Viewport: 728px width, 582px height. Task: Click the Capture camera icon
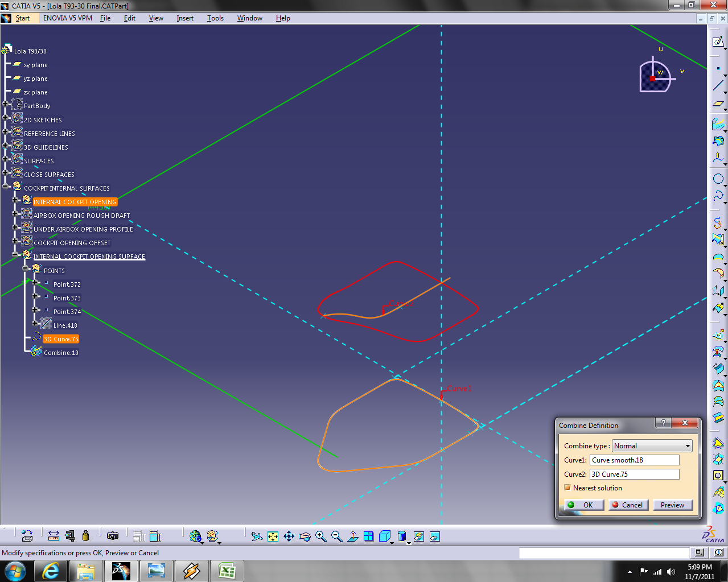click(113, 536)
